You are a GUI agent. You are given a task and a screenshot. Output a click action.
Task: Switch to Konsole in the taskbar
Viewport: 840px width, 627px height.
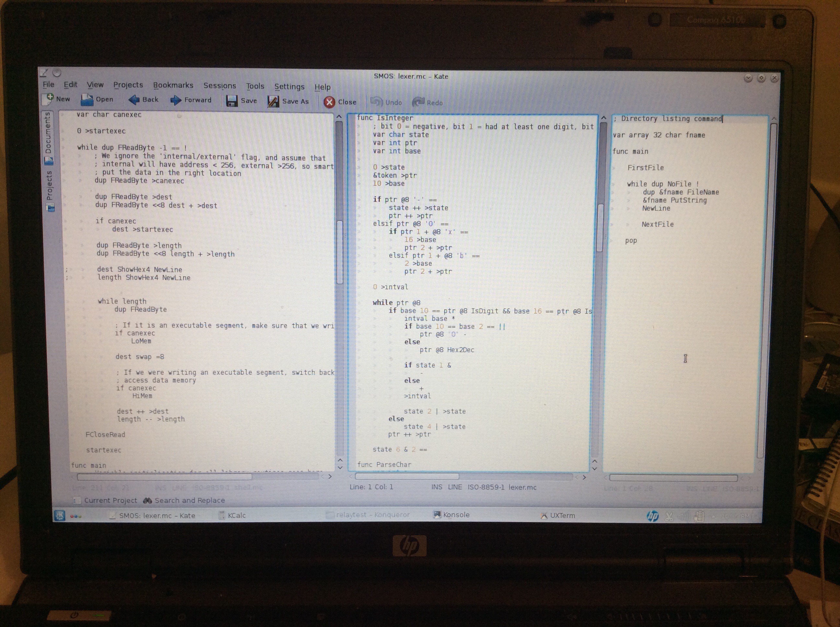(x=451, y=515)
